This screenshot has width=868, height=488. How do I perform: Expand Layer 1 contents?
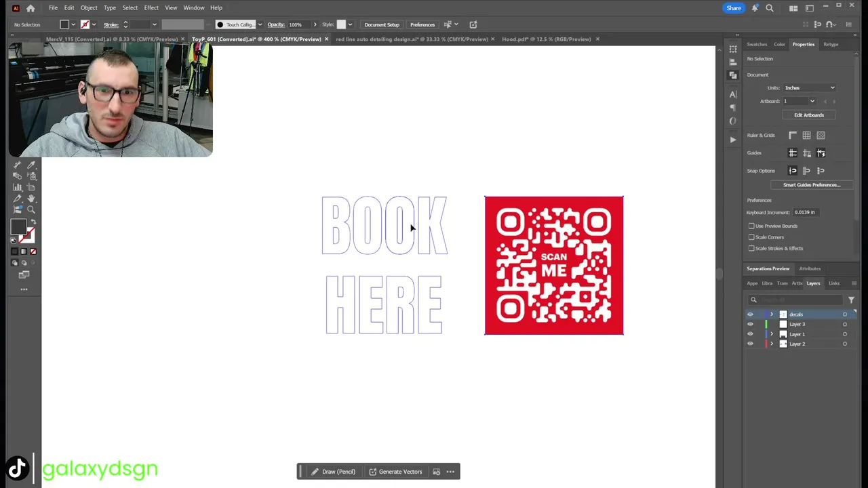(771, 334)
